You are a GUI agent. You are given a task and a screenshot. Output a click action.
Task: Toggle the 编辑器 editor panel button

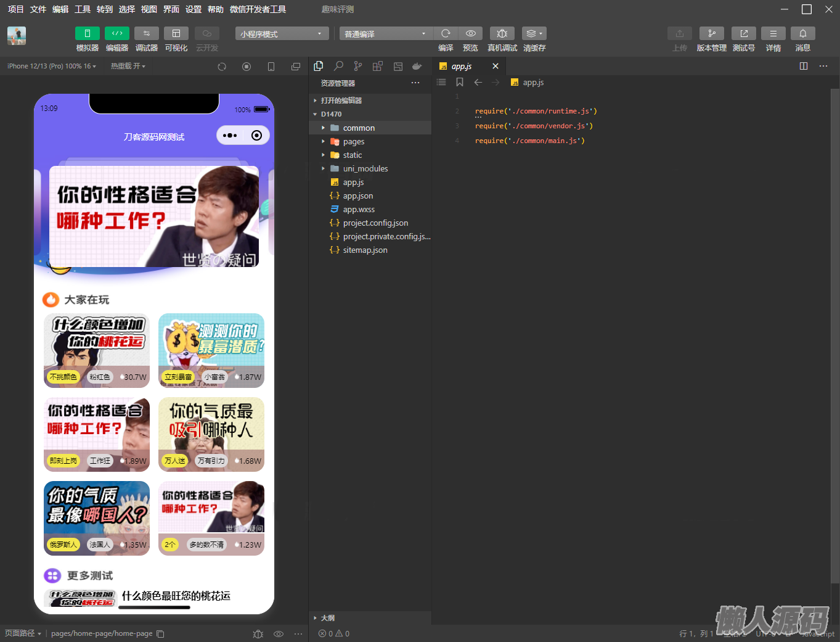[x=116, y=33]
